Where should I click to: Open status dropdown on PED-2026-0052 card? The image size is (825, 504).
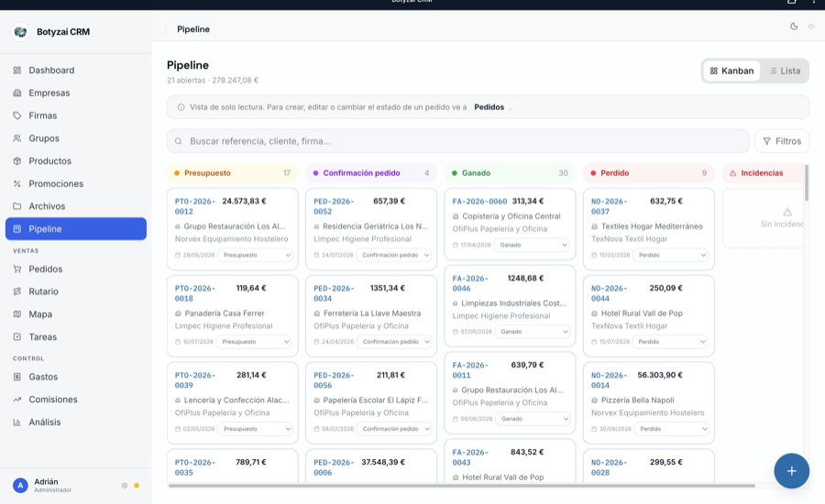[x=393, y=255]
